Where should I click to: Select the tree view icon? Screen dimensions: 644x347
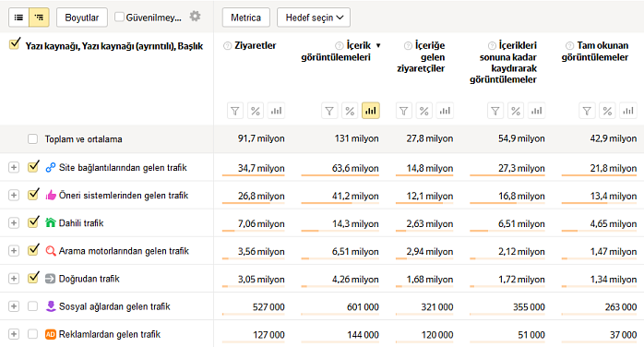39,18
